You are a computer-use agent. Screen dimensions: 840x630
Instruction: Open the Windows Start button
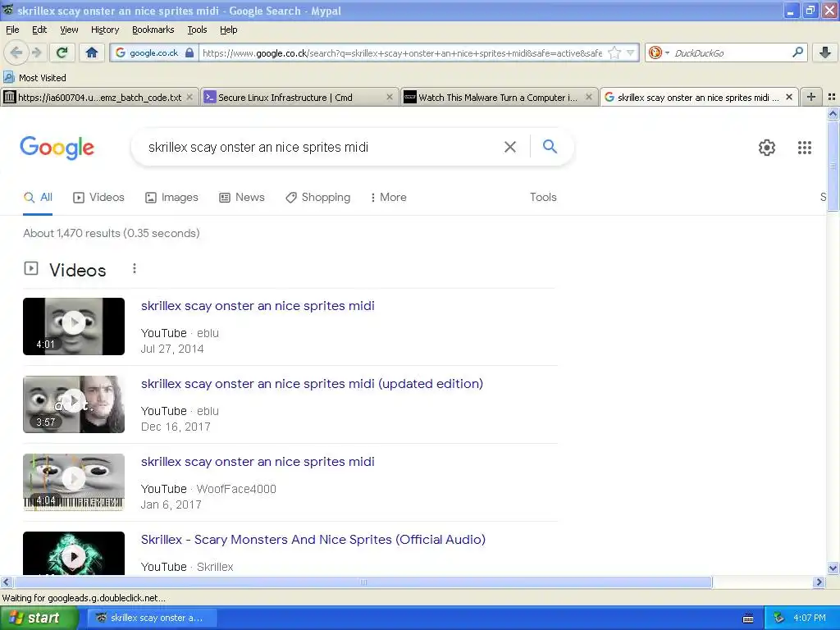coord(39,618)
